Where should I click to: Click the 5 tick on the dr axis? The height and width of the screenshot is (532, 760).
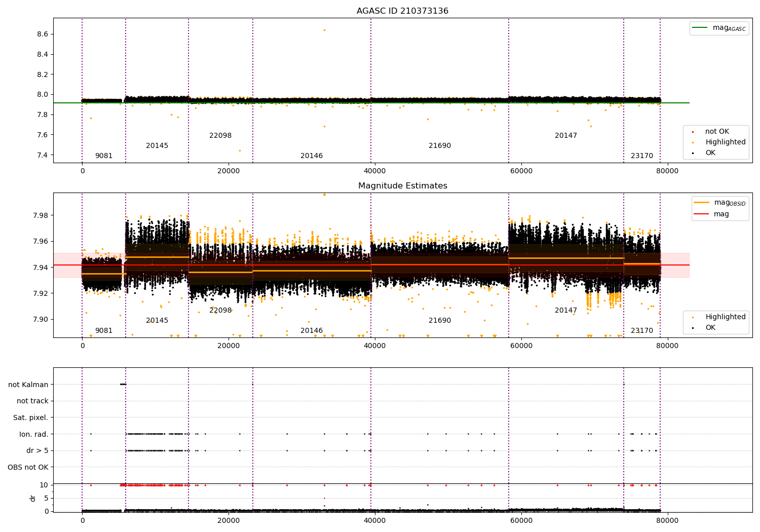click(x=46, y=498)
